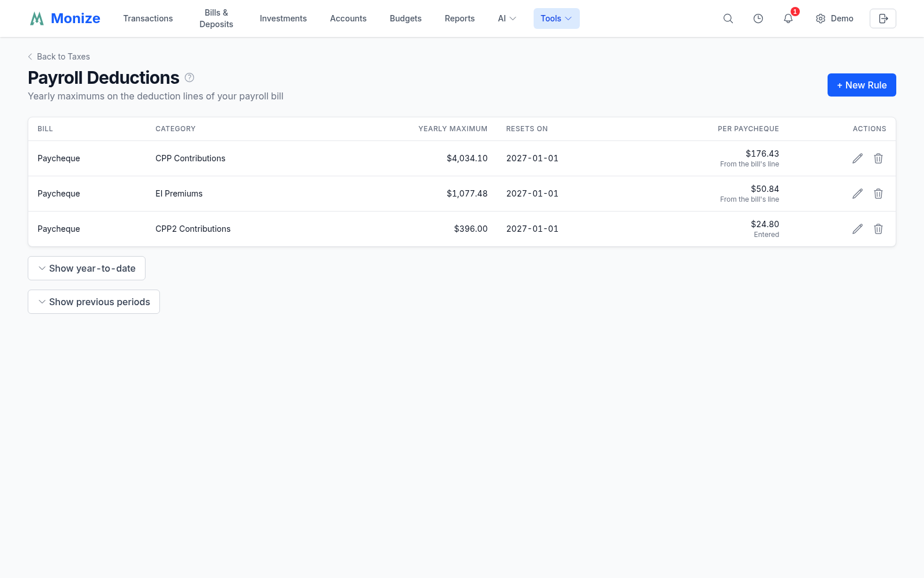
Task: Expand the Tools dropdown menu
Action: (556, 18)
